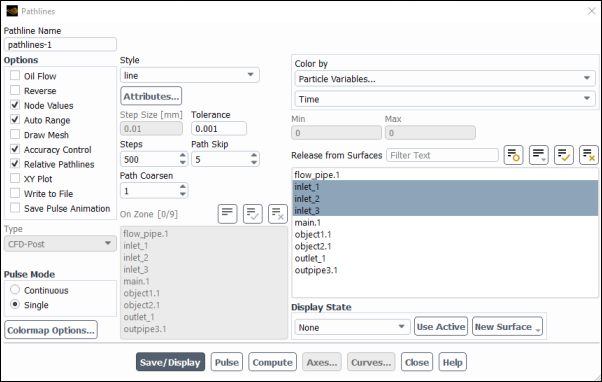Viewport: 602px width, 382px height.
Task: Click the Pulse button
Action: (x=227, y=362)
